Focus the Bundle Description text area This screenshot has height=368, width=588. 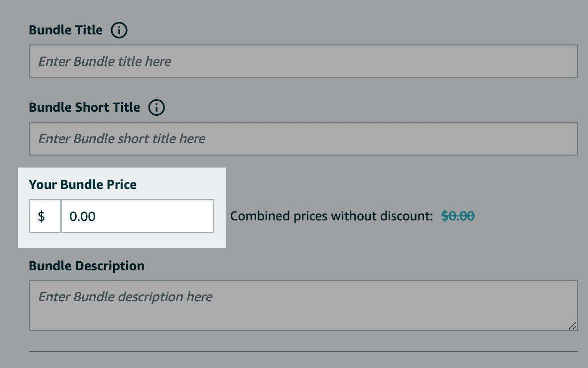coord(303,306)
